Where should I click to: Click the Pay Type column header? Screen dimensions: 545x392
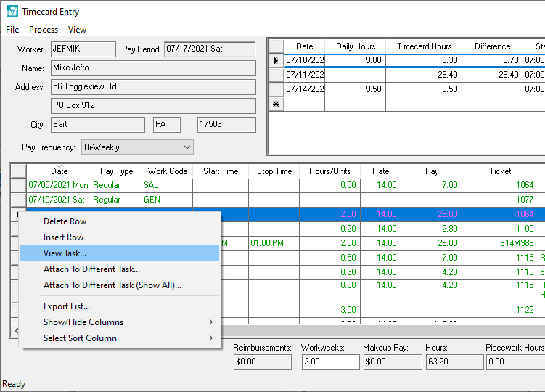pyautogui.click(x=116, y=171)
